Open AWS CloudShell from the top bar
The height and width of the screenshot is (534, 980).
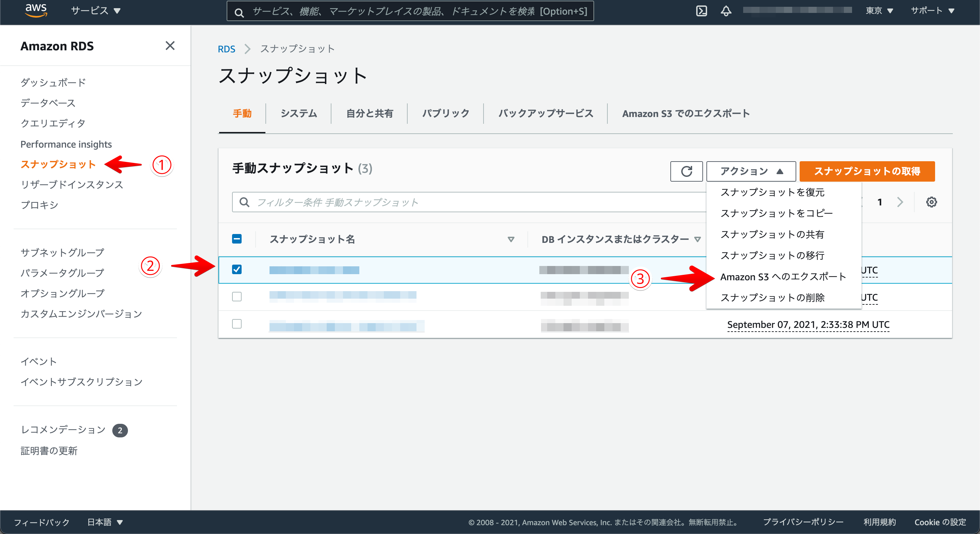coord(702,11)
